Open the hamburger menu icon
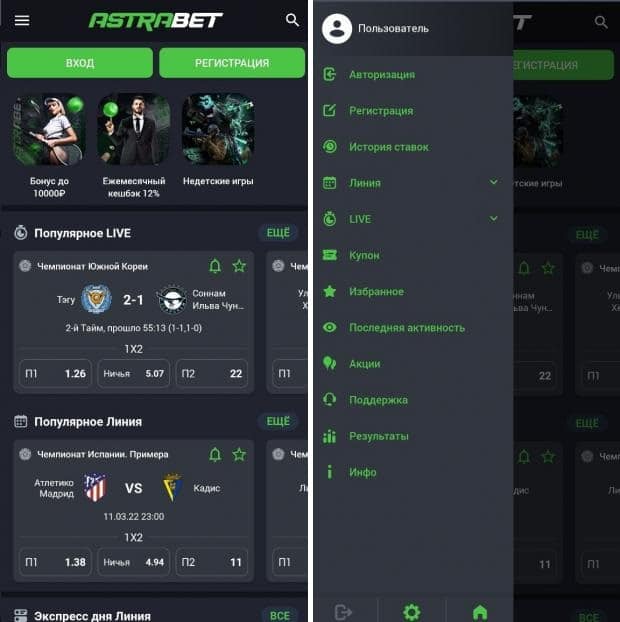 coord(22,20)
